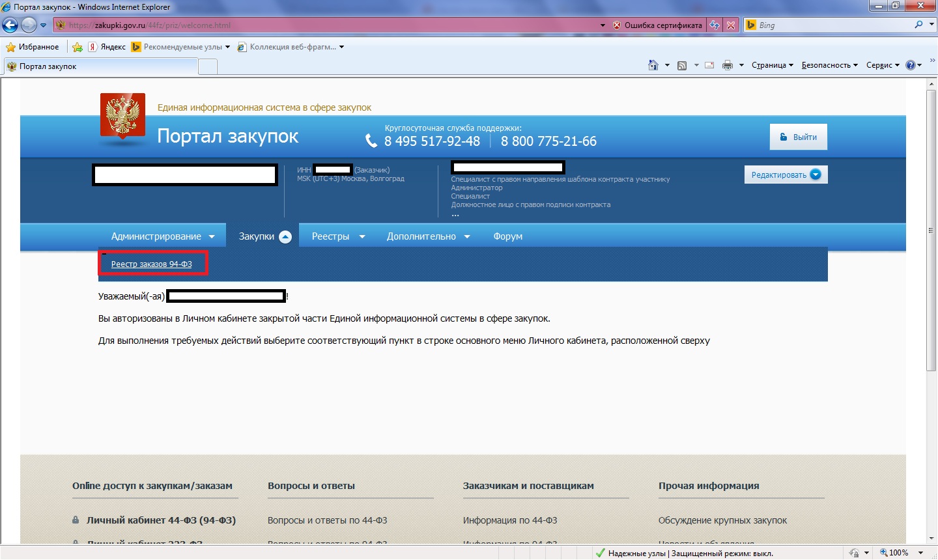Open the Help question mark icon

pos(911,65)
